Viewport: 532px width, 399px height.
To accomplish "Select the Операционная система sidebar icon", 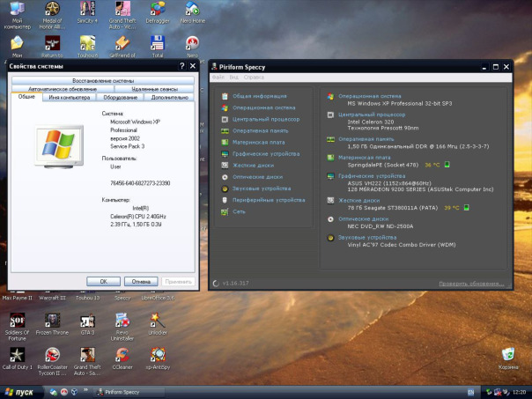I will [x=225, y=107].
